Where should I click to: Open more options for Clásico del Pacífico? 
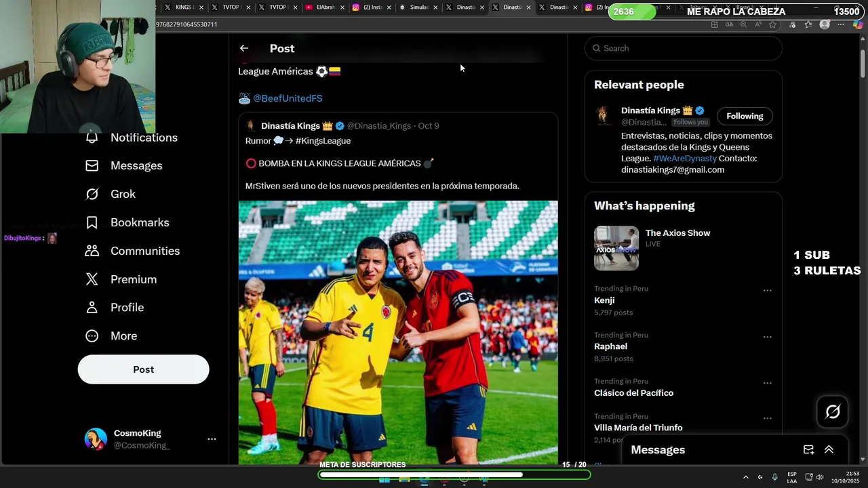[767, 383]
